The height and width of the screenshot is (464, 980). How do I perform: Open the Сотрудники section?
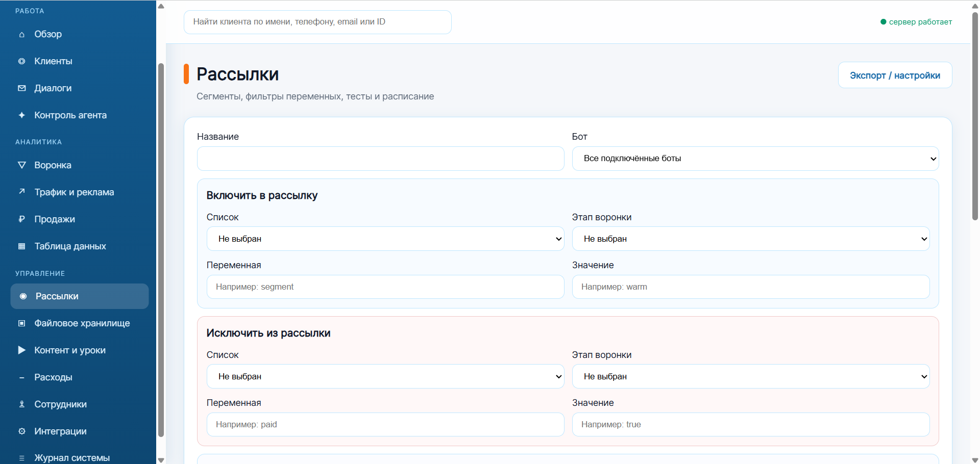coord(80,404)
